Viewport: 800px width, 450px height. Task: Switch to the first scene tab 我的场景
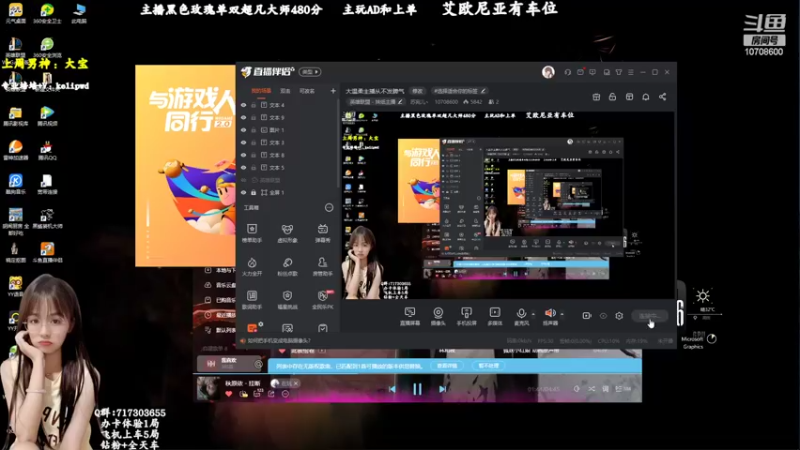point(261,91)
